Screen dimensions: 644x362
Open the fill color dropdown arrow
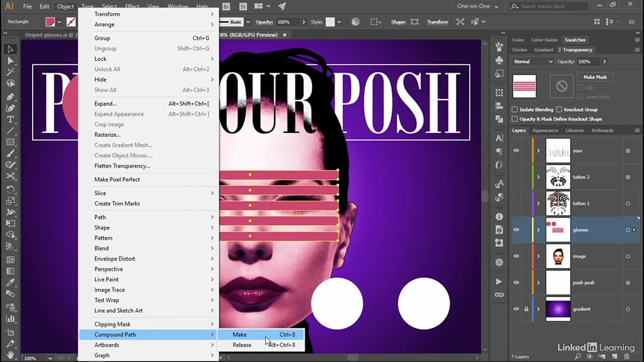pos(59,22)
